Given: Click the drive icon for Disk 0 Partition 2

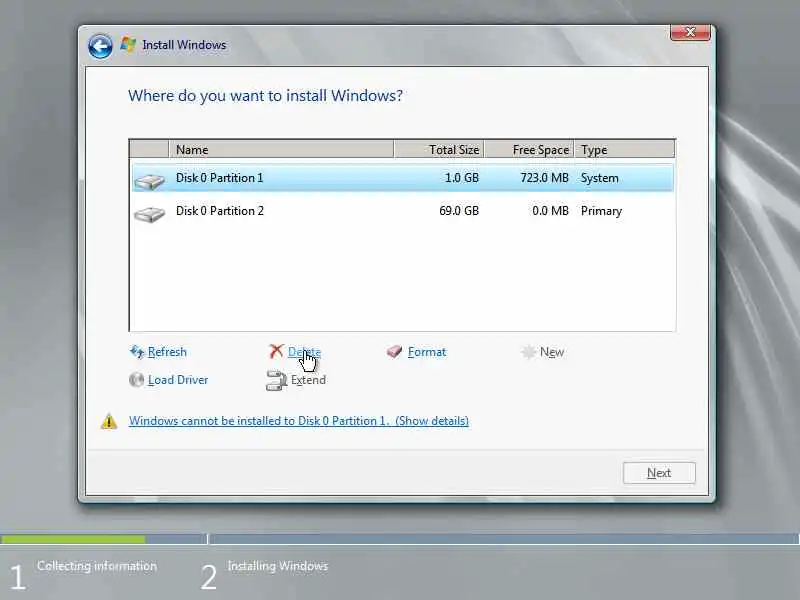Looking at the screenshot, I should pos(149,214).
